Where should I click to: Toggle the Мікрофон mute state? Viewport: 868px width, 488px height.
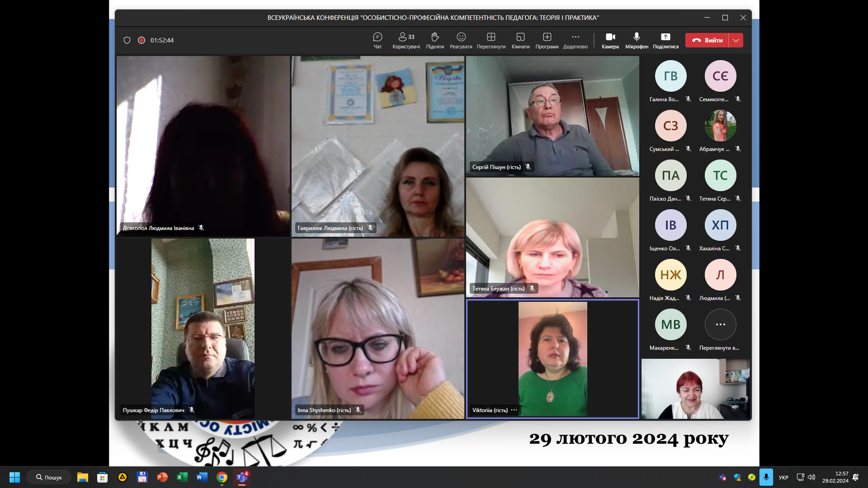click(637, 40)
